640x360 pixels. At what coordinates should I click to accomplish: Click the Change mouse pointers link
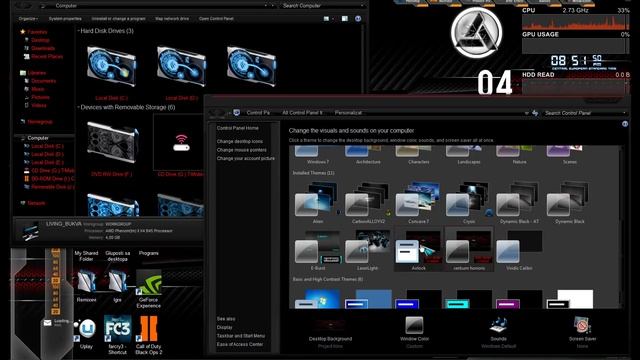(242, 150)
